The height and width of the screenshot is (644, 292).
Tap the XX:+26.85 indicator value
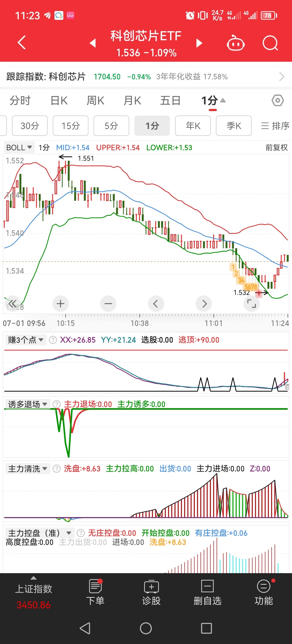(78, 340)
